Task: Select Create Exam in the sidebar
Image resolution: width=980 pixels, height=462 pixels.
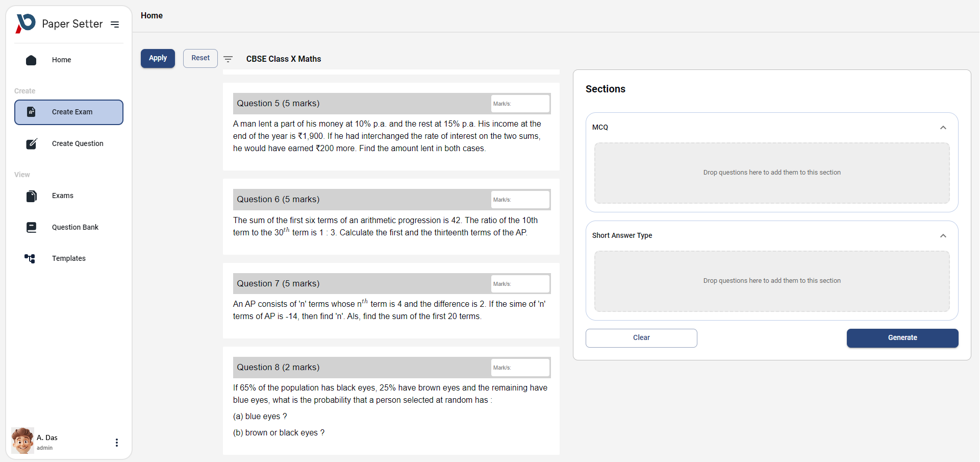Action: pos(69,112)
